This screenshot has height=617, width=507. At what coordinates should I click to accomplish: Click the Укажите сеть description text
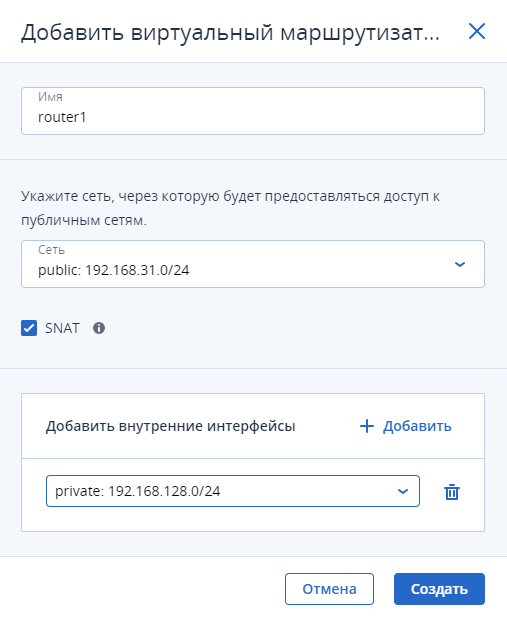(230, 208)
